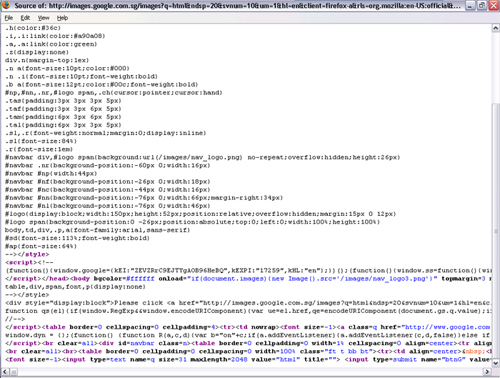
Task: Click the horizontal scrollbar right arrow
Action: (x=487, y=371)
